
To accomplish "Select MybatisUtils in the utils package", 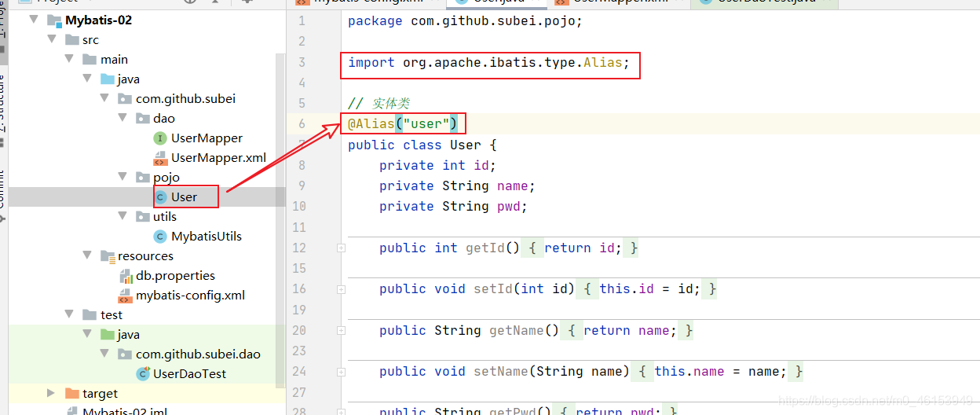I will tap(207, 237).
